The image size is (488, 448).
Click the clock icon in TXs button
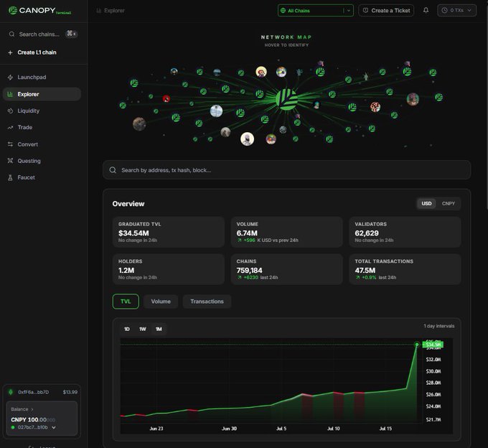(x=444, y=10)
